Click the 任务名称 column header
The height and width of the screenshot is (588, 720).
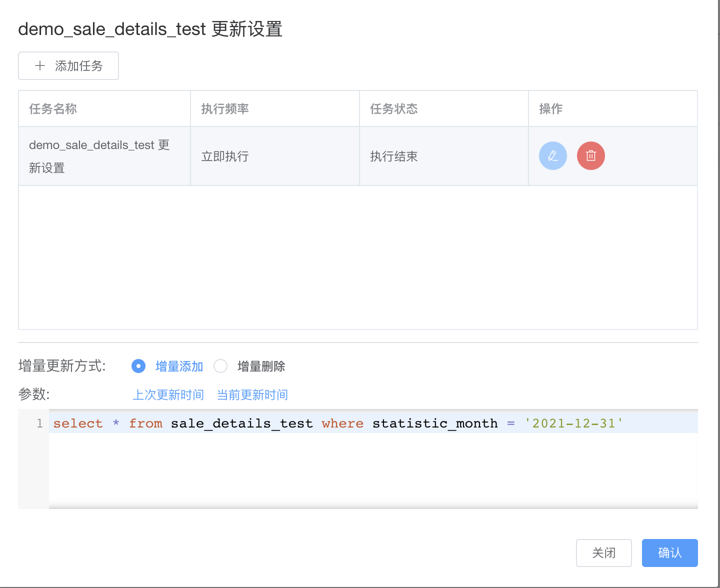click(52, 108)
